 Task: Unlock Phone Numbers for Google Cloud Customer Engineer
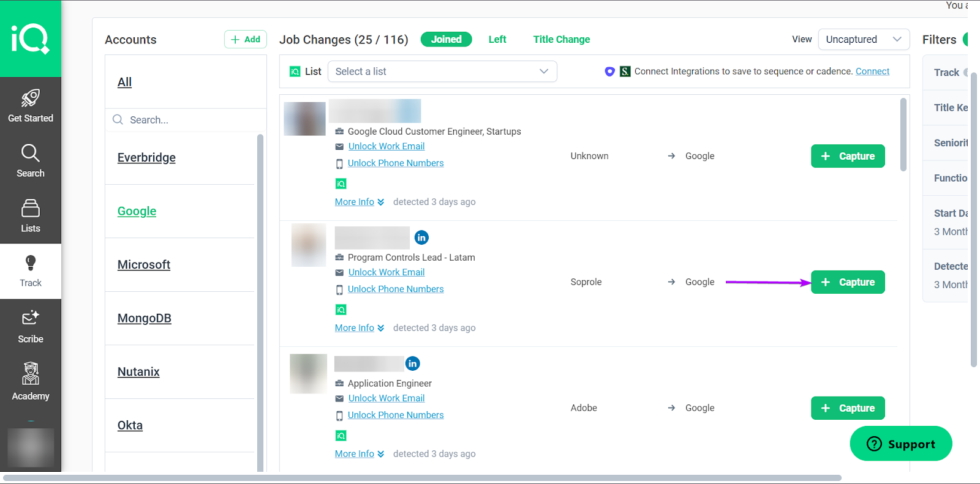point(396,163)
